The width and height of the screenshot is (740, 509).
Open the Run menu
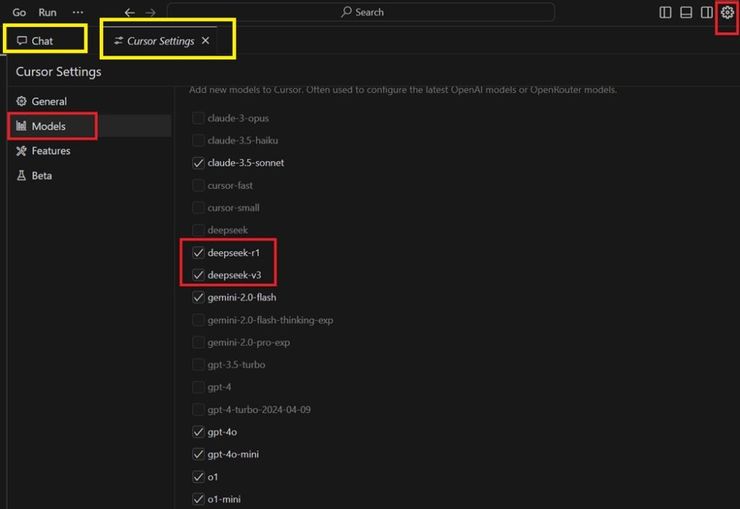click(x=47, y=12)
